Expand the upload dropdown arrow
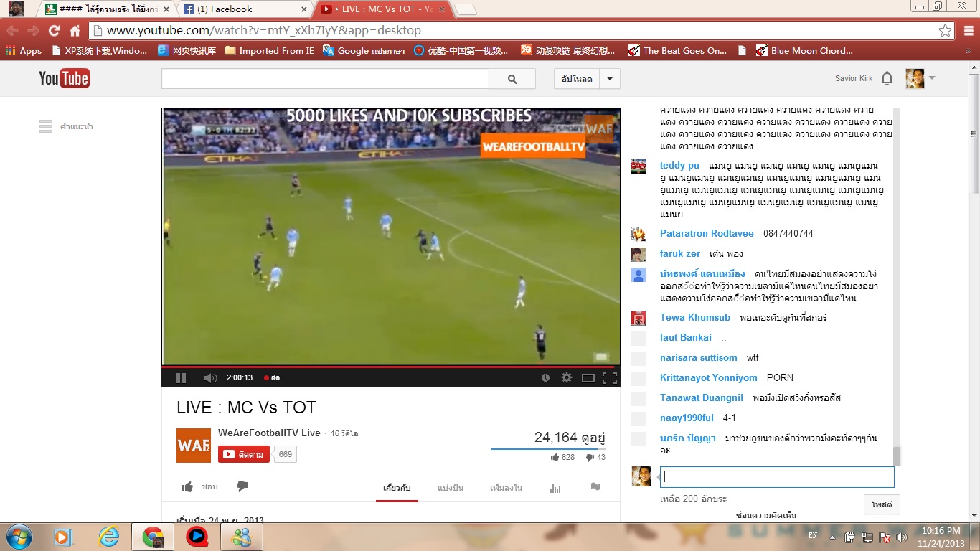980x551 pixels. click(x=610, y=79)
